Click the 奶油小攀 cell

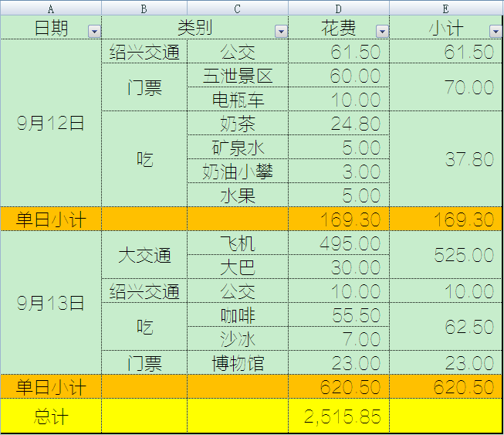238,172
